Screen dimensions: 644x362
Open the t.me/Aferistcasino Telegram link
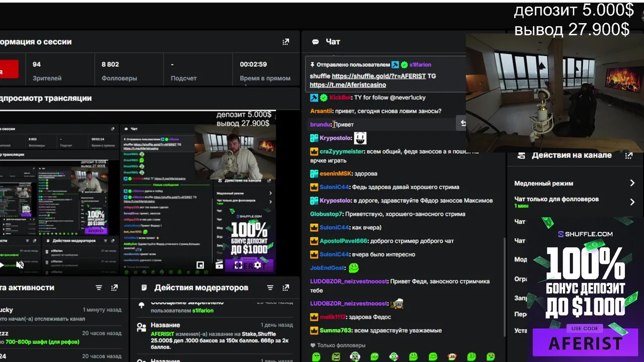348,85
